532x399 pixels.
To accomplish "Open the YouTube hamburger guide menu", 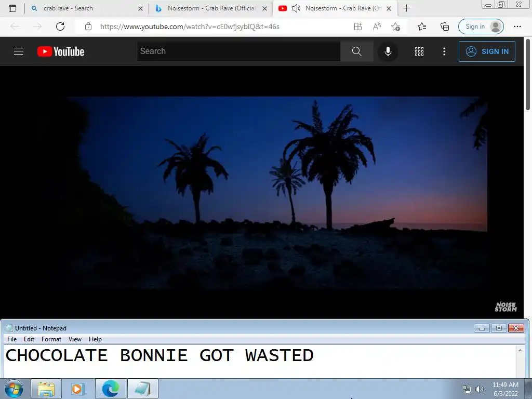I will 19,51.
